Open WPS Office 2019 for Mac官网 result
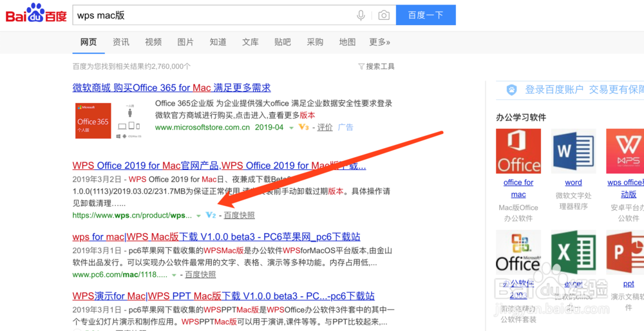 [219, 165]
